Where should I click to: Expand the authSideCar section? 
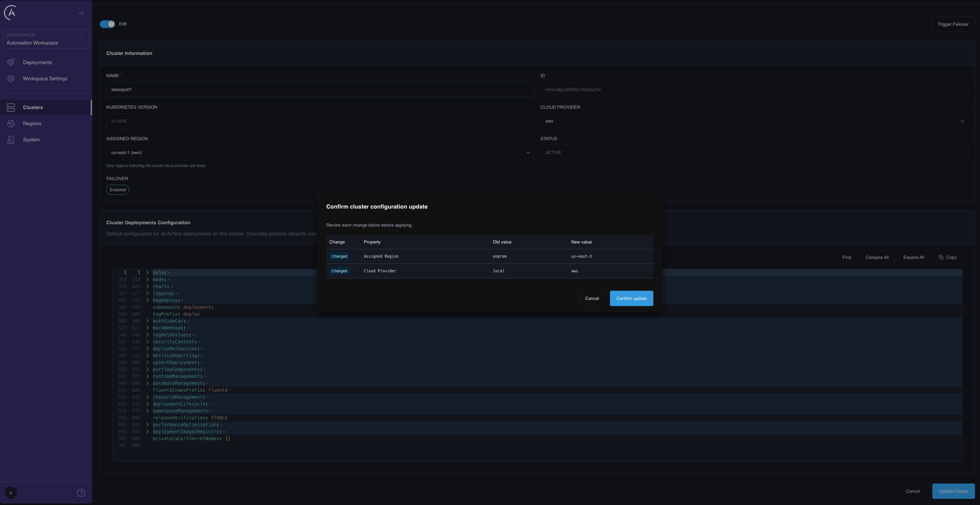147,321
